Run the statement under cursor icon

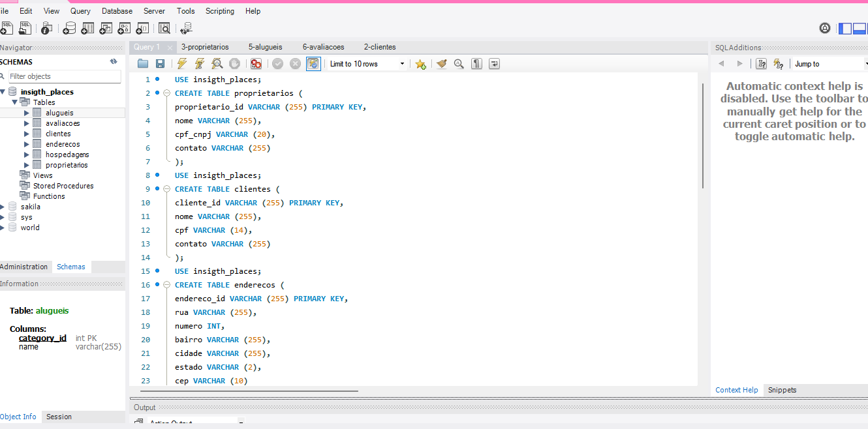click(x=200, y=64)
